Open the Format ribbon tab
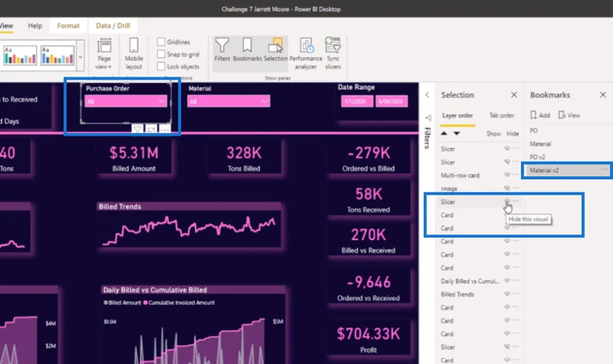This screenshot has height=364, width=613. tap(68, 25)
